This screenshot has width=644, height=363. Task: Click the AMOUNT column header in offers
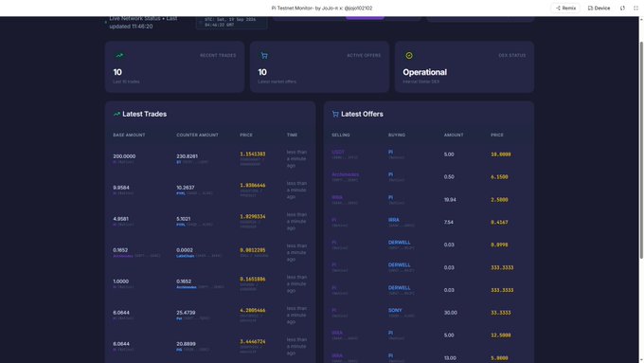click(454, 135)
